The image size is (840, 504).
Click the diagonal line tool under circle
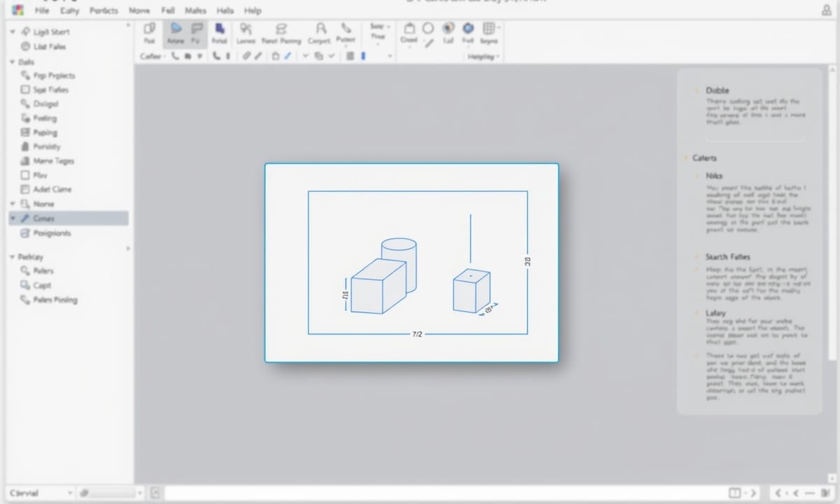coord(429,43)
